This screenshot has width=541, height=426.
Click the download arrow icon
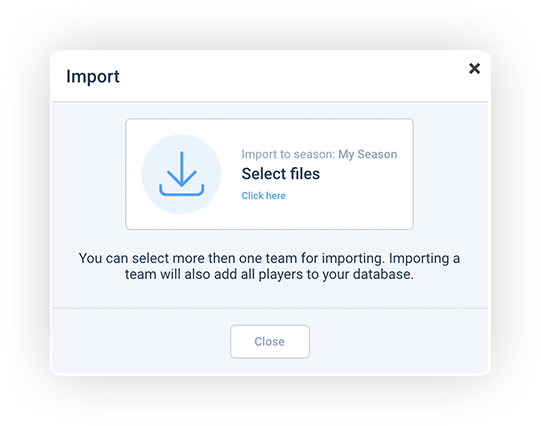pyautogui.click(x=181, y=174)
